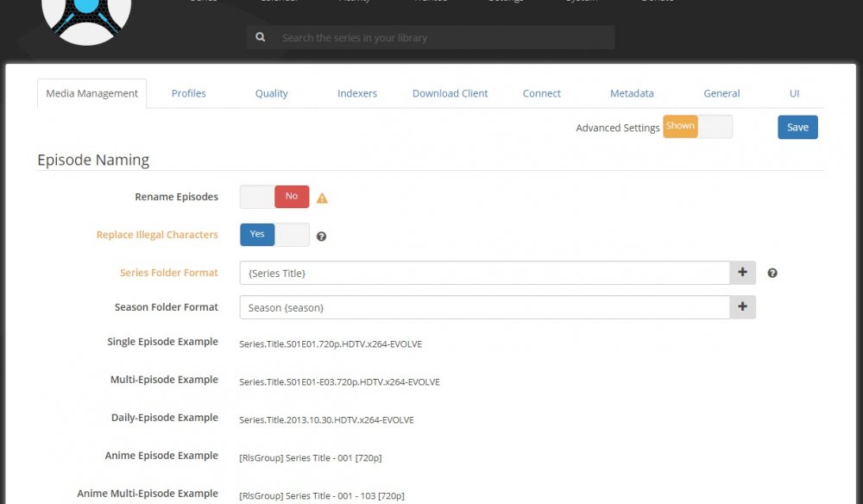Switch to the Profiles tab
Viewport: 863px width, 504px height.
[188, 93]
